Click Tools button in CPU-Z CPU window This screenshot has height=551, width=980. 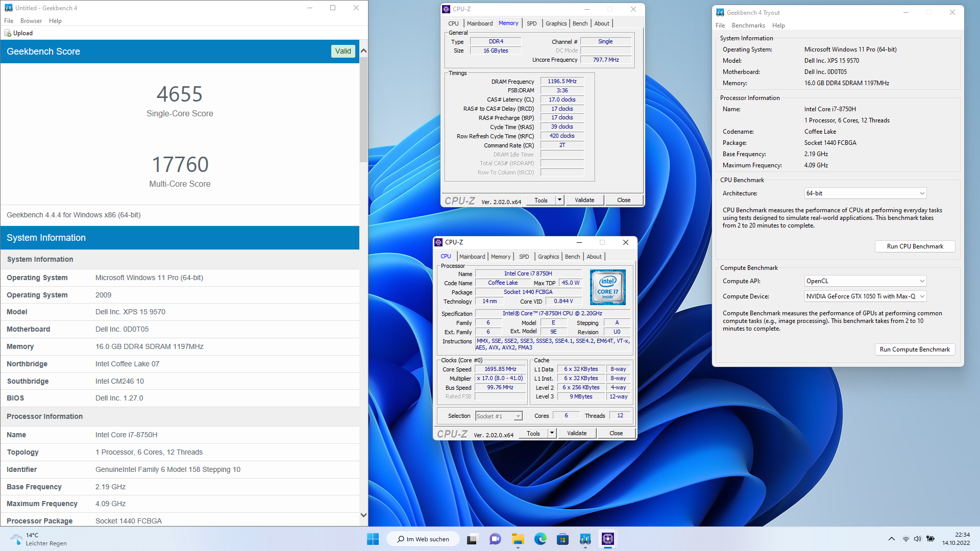click(x=533, y=433)
